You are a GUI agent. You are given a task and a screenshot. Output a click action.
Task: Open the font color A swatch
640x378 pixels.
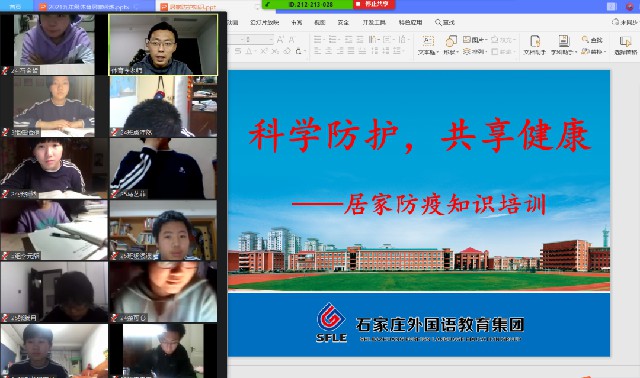click(x=249, y=51)
